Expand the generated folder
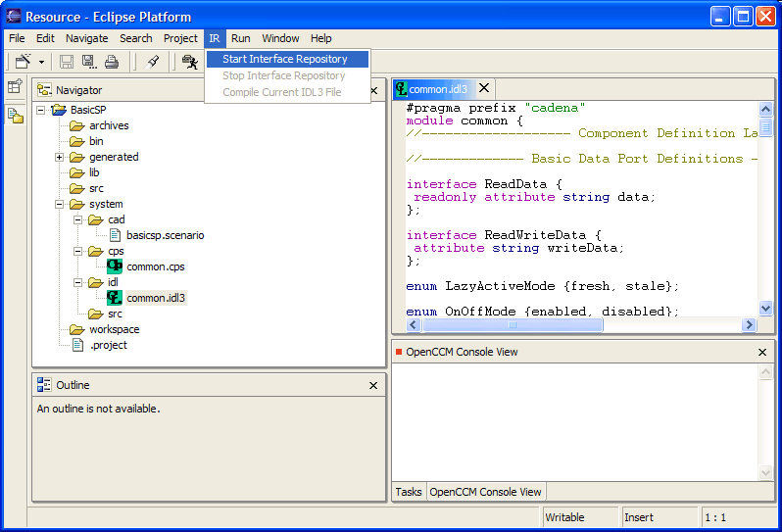Viewport: 782px width, 532px height. (x=59, y=157)
